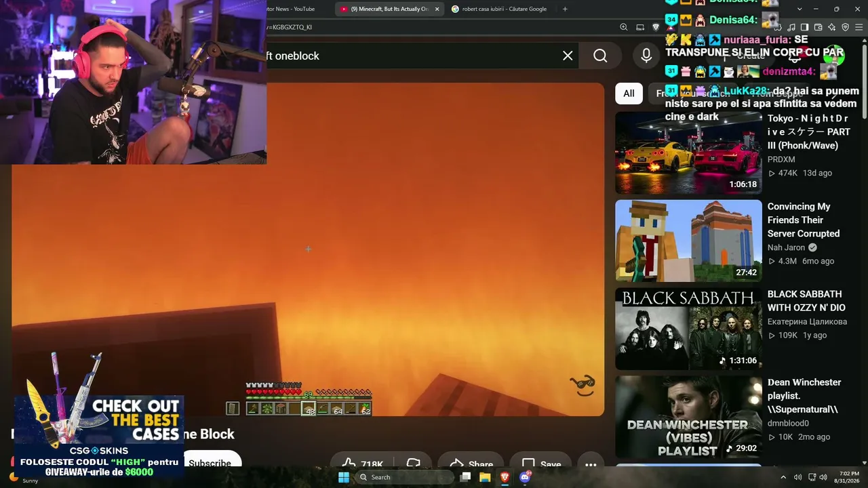Open the video more actions ellipsis
Viewport: 868px width, 488px height.
click(591, 464)
